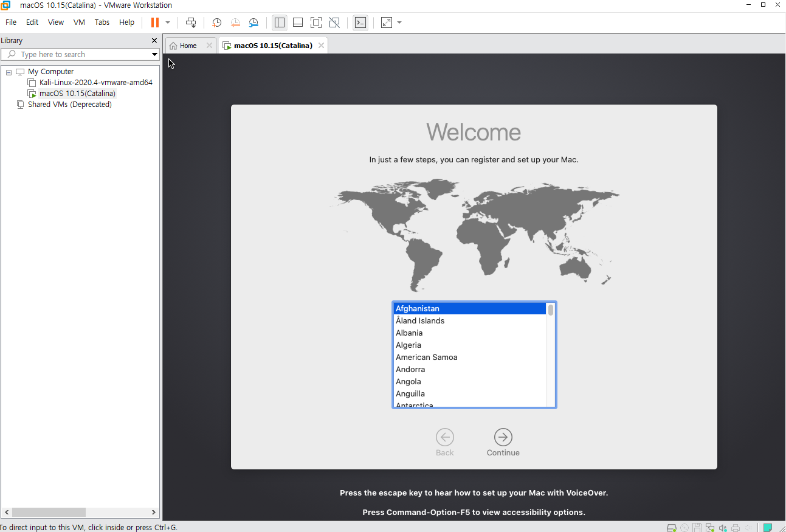Pause the virtual machine with the orange pause icon
786x532 pixels.
(155, 22)
